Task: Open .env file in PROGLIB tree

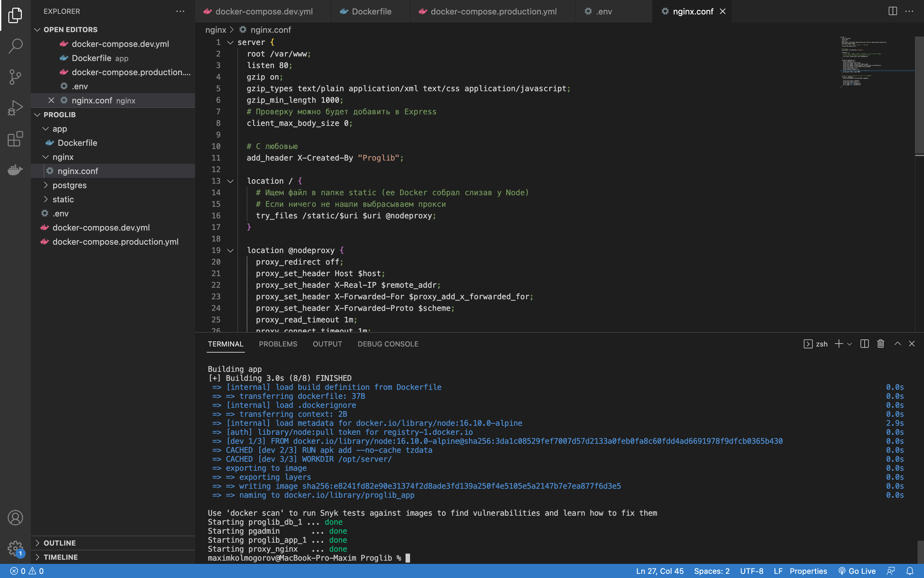Action: (113, 214)
